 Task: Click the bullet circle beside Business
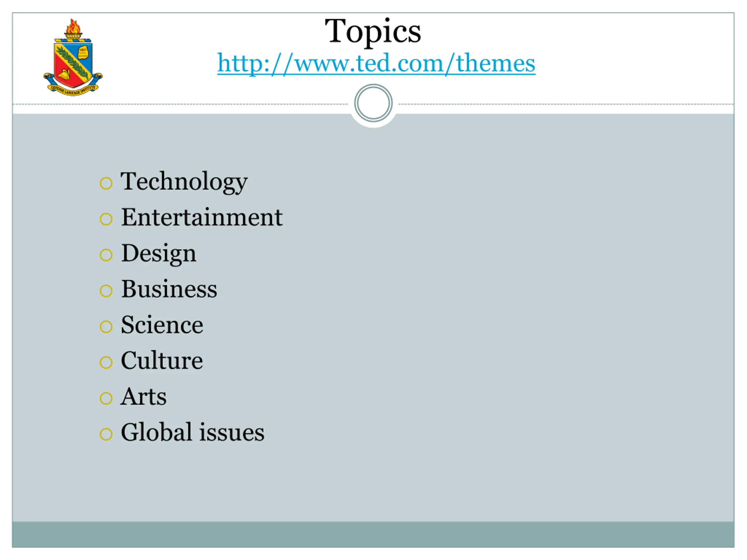[106, 291]
